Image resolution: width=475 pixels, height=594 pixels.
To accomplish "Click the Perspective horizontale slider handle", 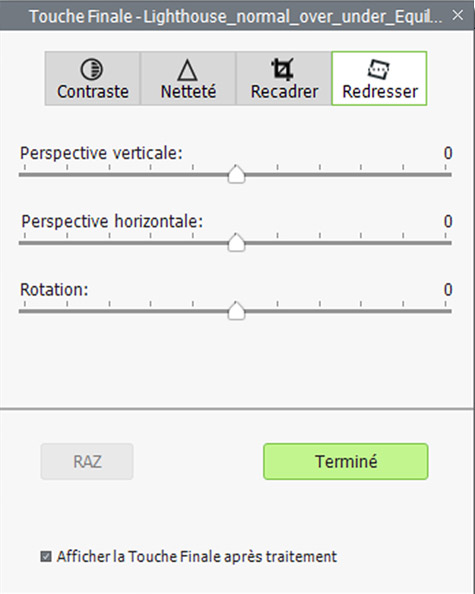I will point(236,242).
